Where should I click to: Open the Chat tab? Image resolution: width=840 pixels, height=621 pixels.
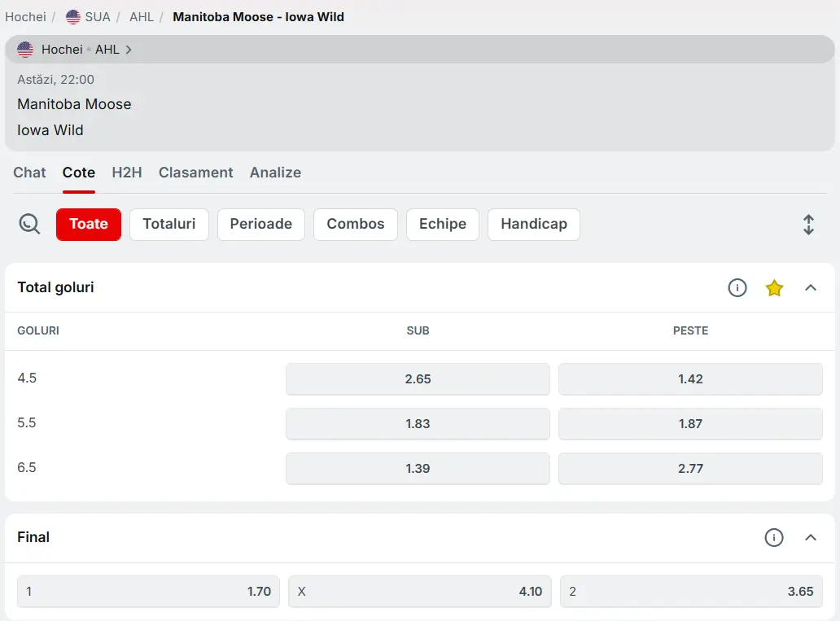29,173
